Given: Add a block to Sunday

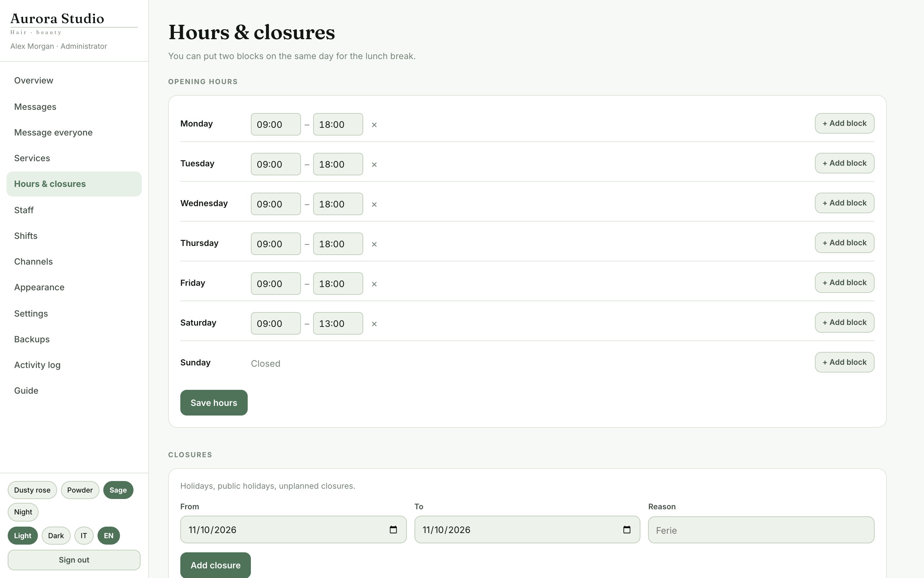Looking at the screenshot, I should 844,362.
